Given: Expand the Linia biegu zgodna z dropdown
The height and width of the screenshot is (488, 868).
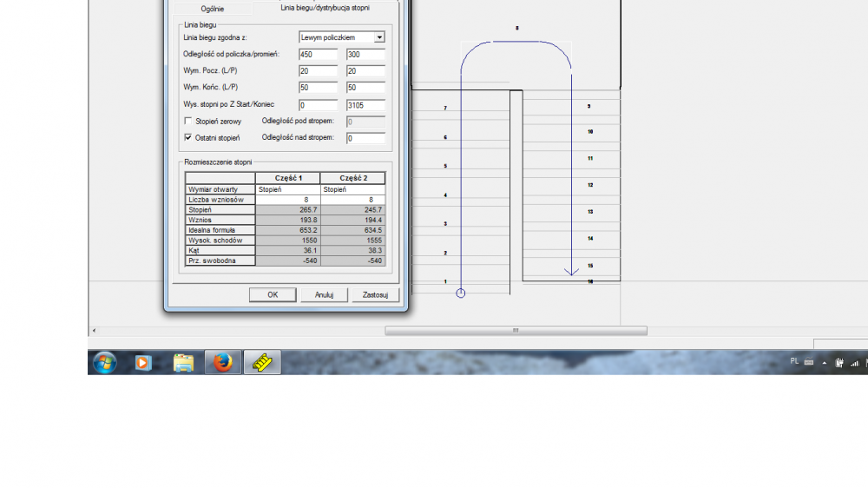Looking at the screenshot, I should click(379, 37).
